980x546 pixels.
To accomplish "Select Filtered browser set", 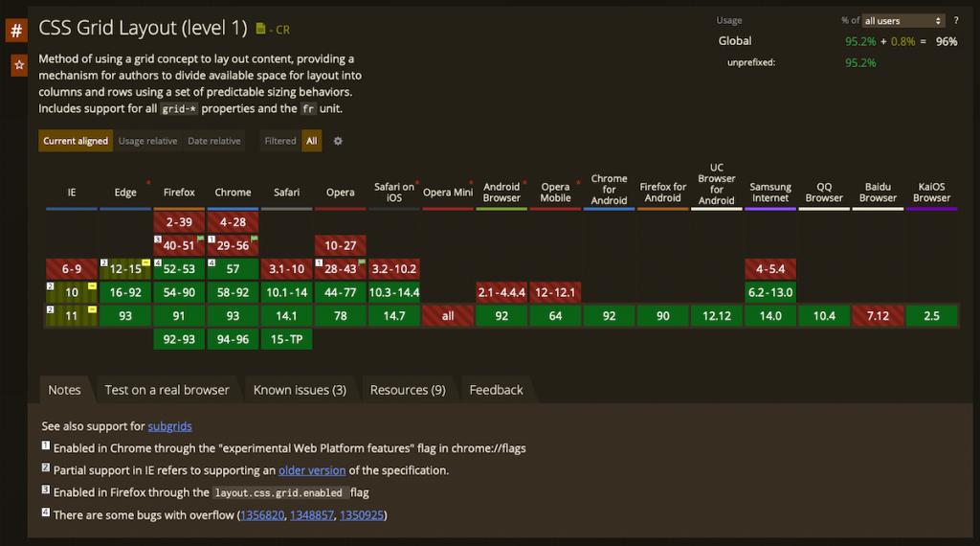I will coord(280,142).
